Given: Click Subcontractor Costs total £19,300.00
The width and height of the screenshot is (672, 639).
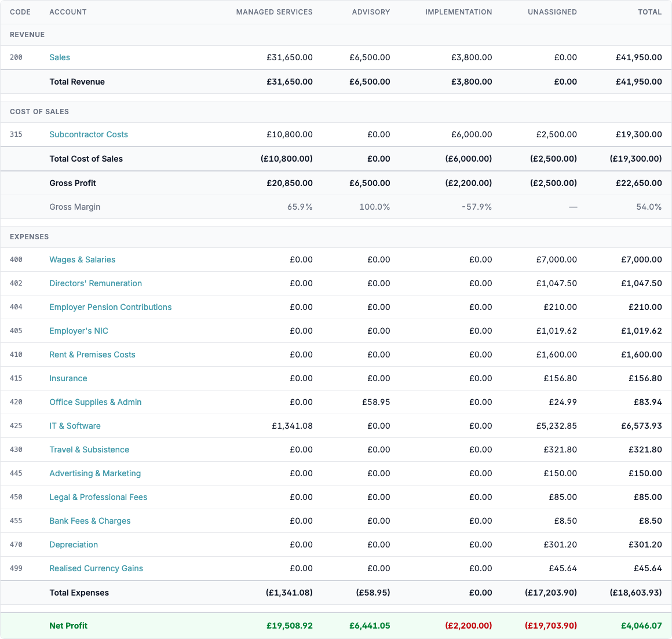Looking at the screenshot, I should [638, 134].
